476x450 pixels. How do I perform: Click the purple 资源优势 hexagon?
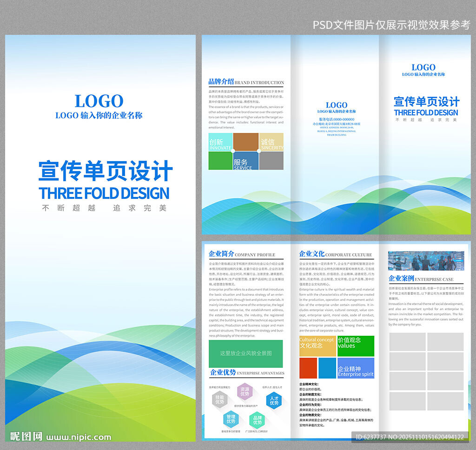click(x=245, y=391)
